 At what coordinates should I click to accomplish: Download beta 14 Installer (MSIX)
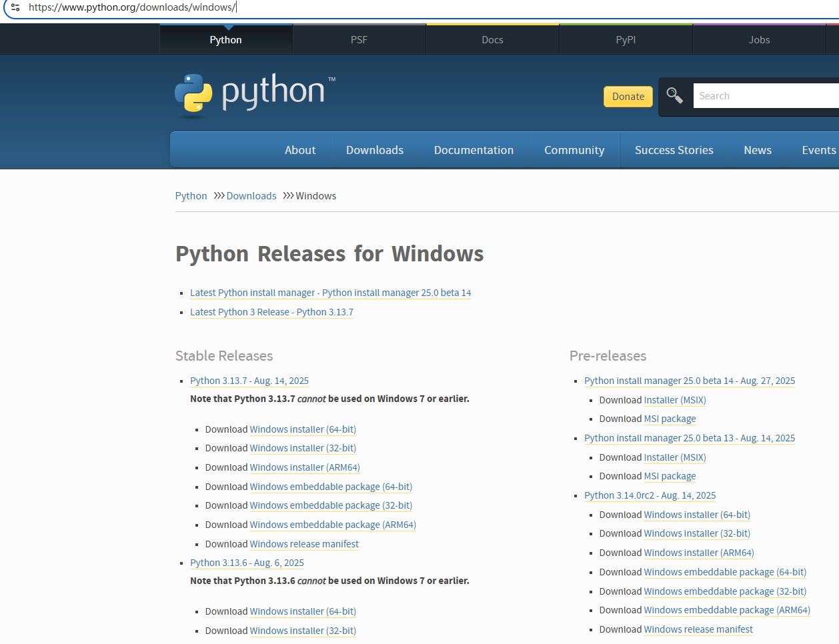(675, 400)
